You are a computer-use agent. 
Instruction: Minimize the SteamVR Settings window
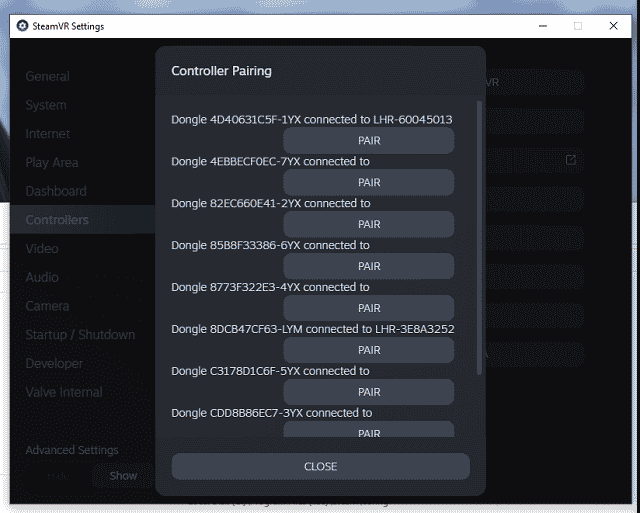[x=543, y=26]
